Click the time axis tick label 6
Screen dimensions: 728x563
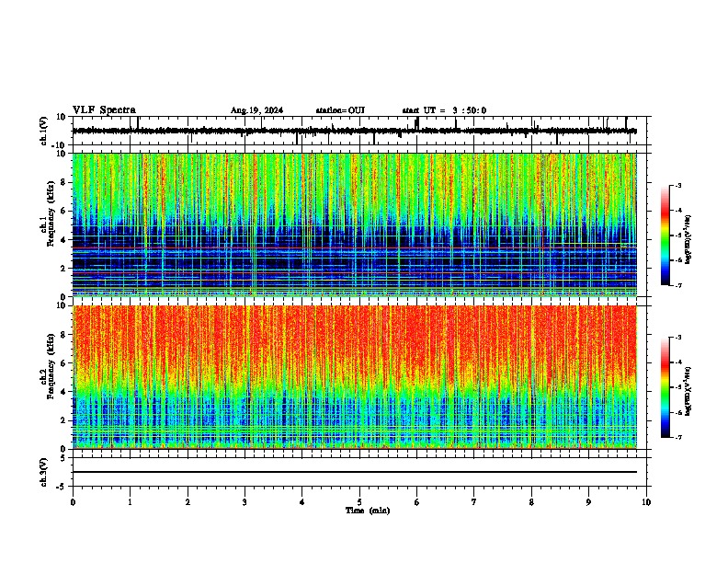tap(417, 502)
